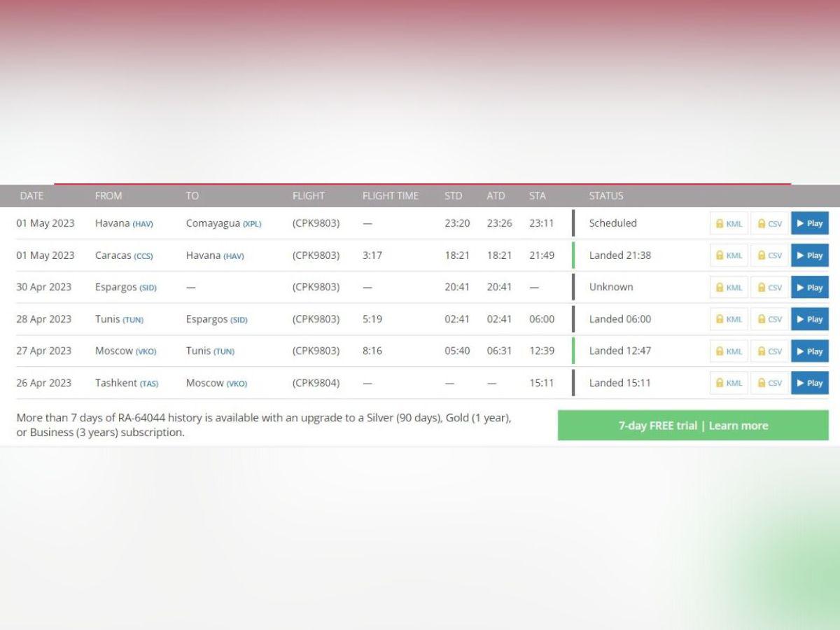Click the DATE column header
The image size is (840, 630).
31,196
